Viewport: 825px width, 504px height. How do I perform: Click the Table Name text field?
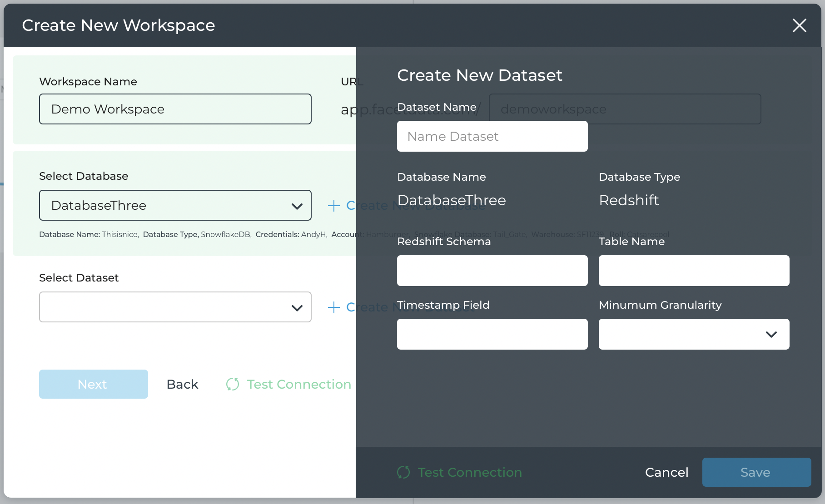pos(694,271)
